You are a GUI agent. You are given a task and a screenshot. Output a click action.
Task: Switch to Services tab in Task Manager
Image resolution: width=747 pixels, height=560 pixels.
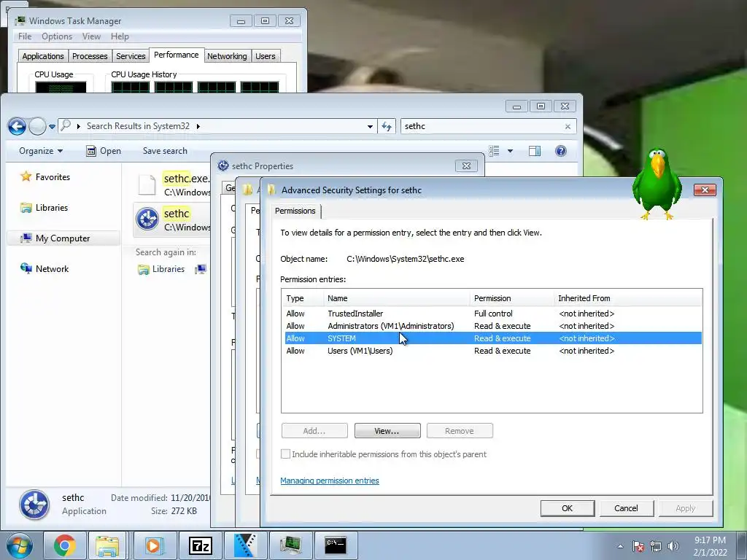coord(131,56)
